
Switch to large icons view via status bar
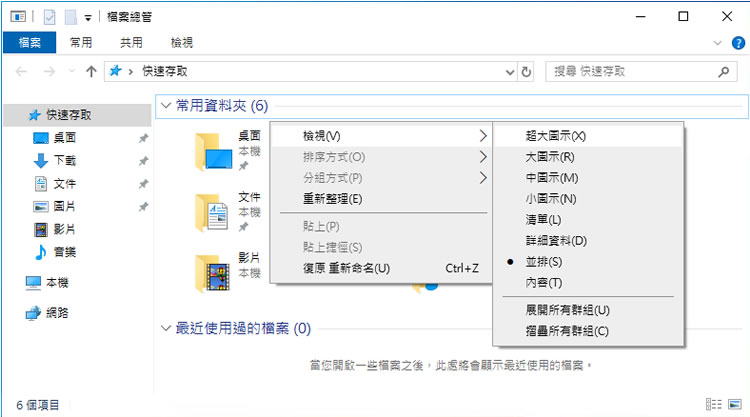pyautogui.click(x=735, y=405)
